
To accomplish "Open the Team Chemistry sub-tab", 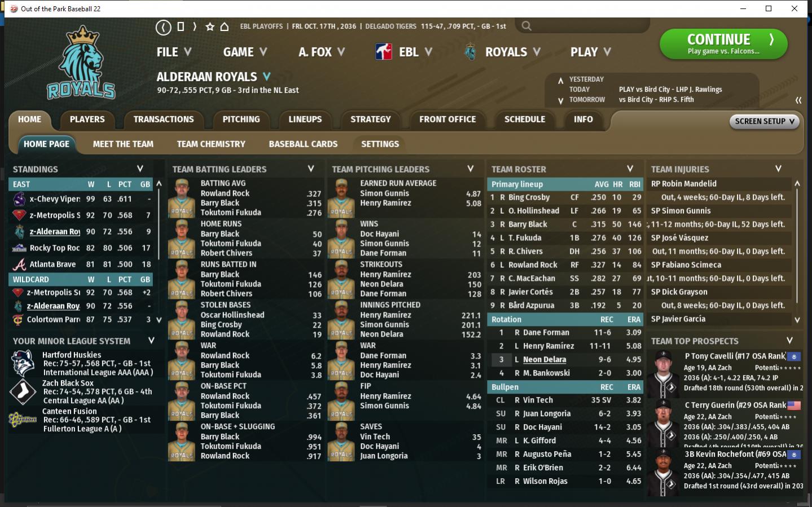I will (x=211, y=144).
